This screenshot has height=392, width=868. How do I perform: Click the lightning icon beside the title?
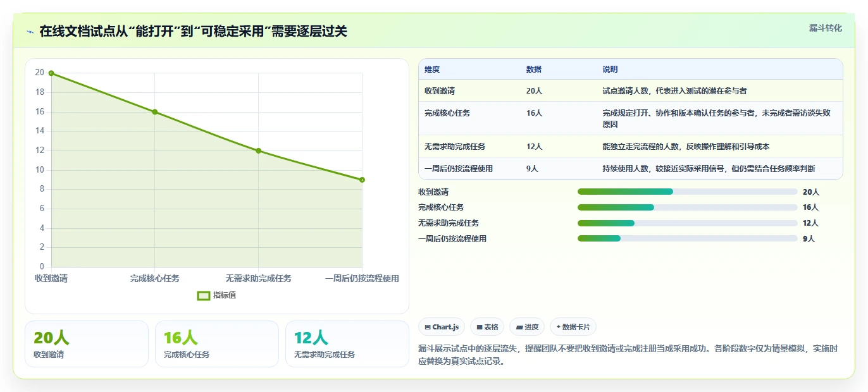point(30,32)
